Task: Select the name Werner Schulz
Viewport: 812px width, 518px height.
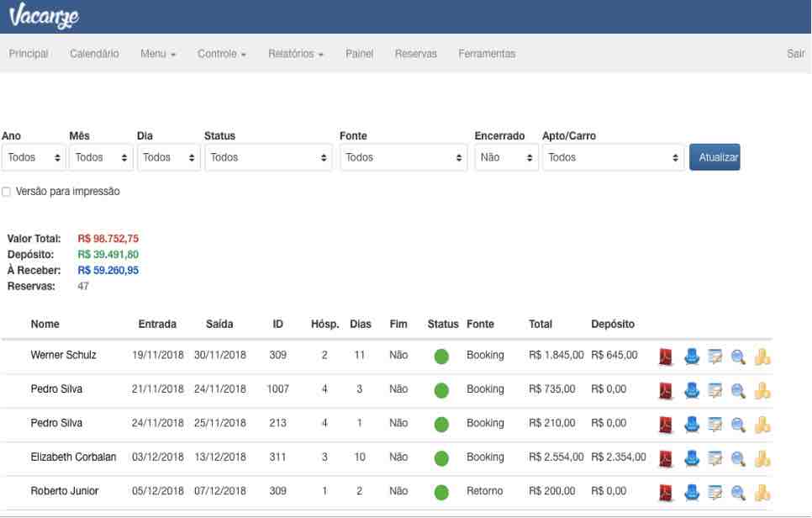Action: click(x=64, y=356)
